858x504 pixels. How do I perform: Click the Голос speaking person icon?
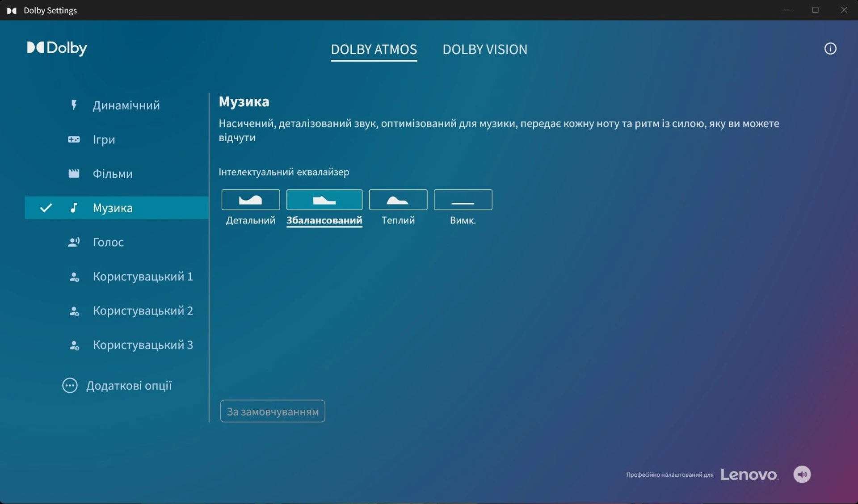(x=74, y=242)
